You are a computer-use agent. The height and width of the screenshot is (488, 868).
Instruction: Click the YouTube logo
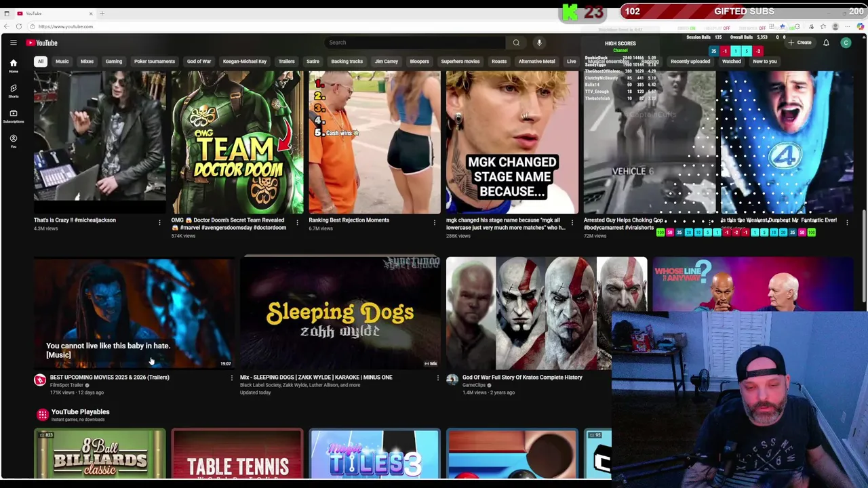[x=42, y=43]
